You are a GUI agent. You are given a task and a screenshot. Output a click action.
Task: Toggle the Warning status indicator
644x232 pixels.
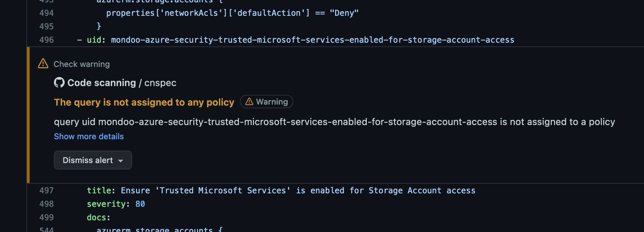pos(266,102)
